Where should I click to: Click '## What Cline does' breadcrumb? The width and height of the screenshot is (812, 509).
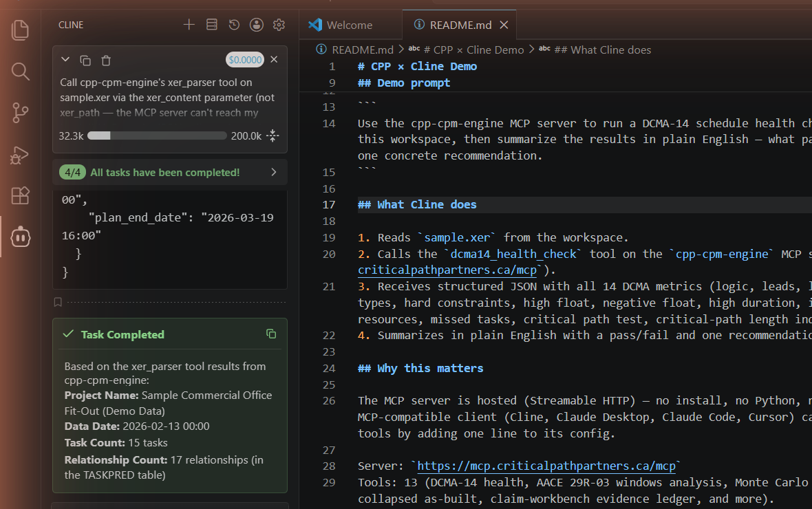tap(603, 50)
